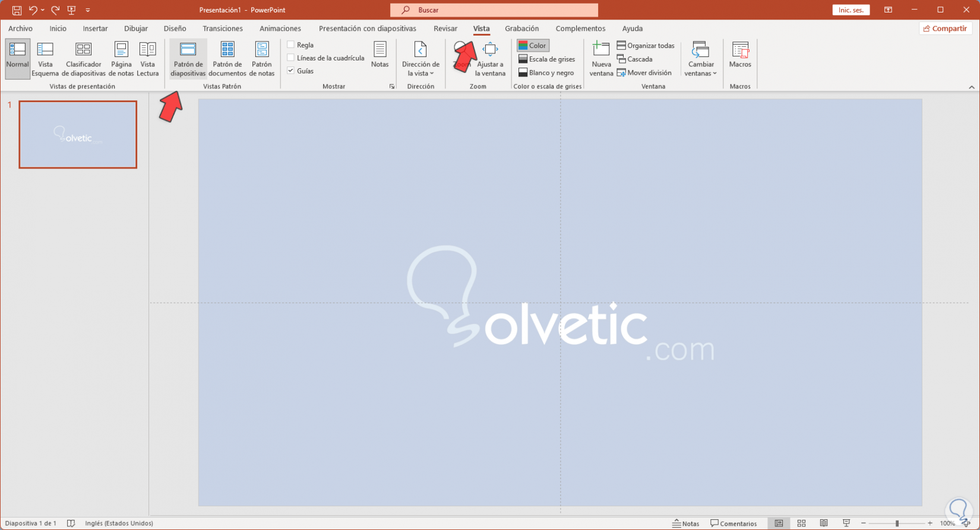The image size is (980, 530).
Task: Click the 100% zoom level button
Action: [947, 523]
